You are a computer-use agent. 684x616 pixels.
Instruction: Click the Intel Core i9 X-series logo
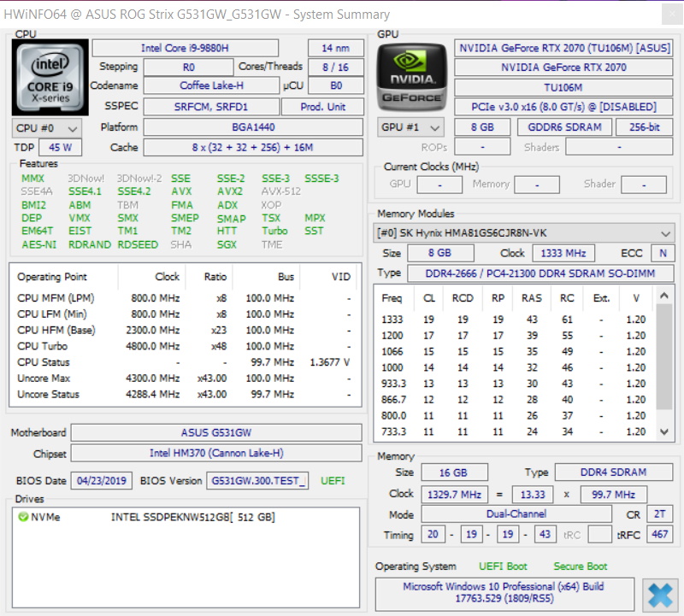tap(50, 78)
